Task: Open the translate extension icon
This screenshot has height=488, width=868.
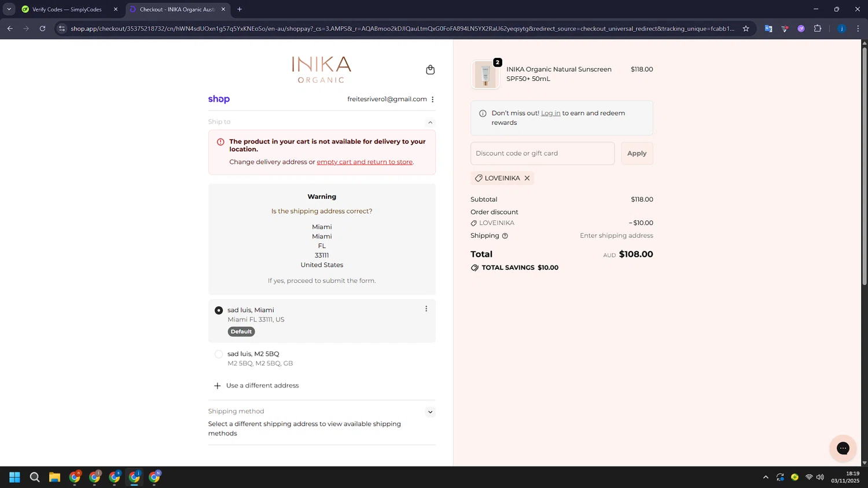Action: click(768, 28)
